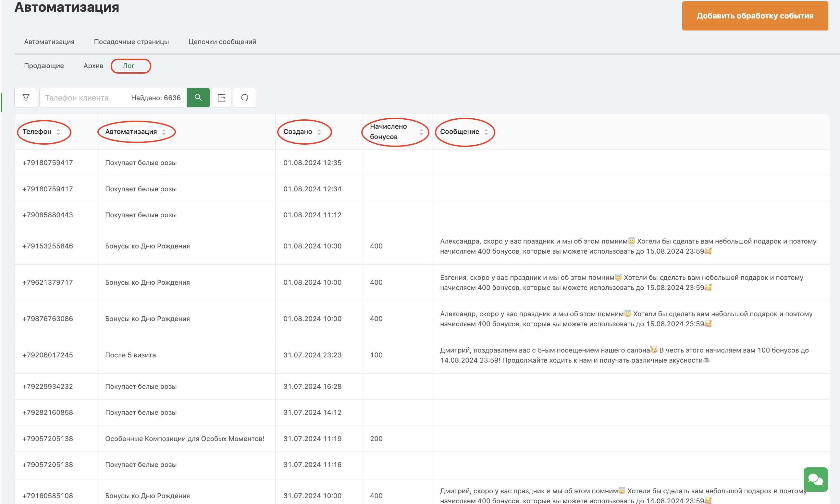Viewport: 840px width, 504px height.
Task: Click 400 bonuses in +79621379717 row
Action: coord(376,282)
